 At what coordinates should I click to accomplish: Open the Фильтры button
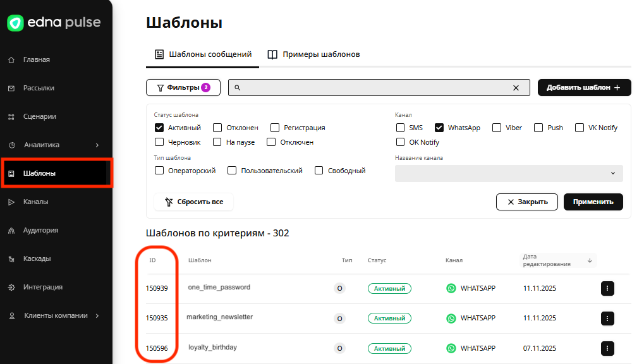(183, 87)
